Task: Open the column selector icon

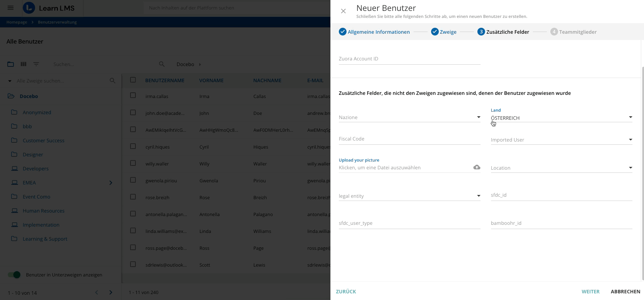Action: pos(24,64)
